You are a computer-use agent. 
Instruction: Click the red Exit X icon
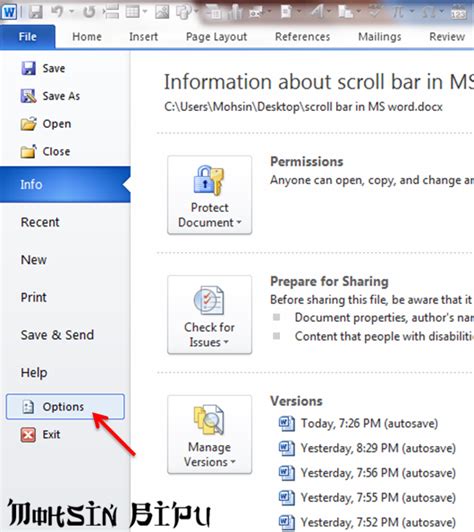[x=28, y=434]
